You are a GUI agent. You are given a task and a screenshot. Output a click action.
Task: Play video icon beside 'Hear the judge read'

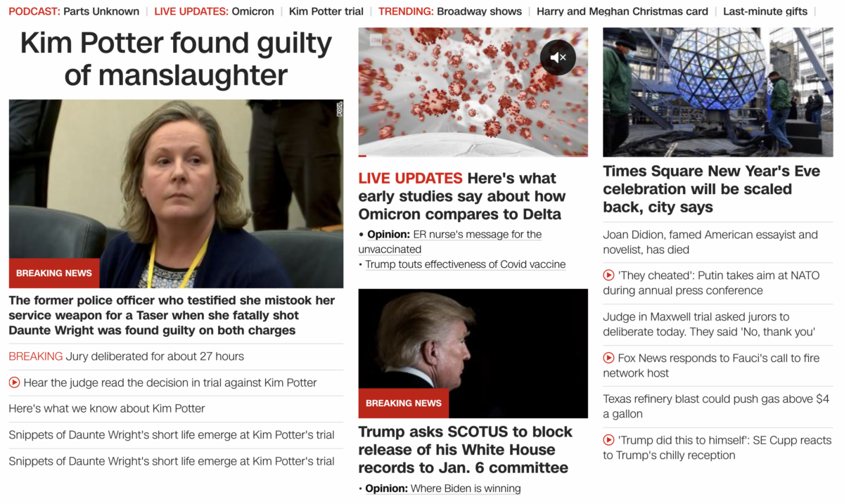[x=14, y=382]
